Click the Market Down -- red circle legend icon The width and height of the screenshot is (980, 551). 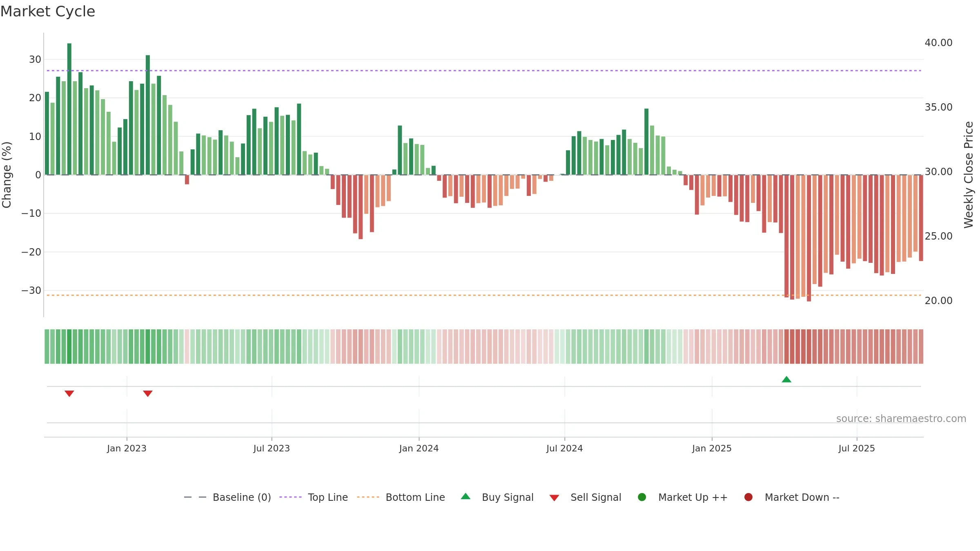(748, 497)
